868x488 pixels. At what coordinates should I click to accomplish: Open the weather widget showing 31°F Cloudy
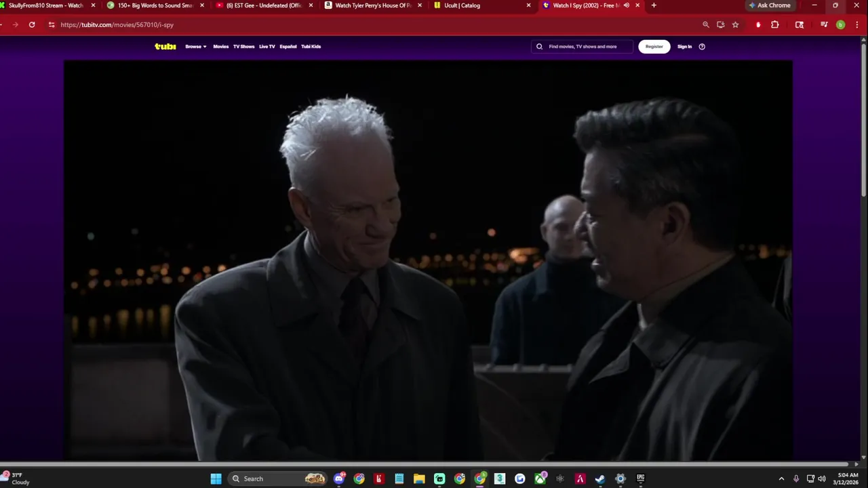(x=16, y=479)
